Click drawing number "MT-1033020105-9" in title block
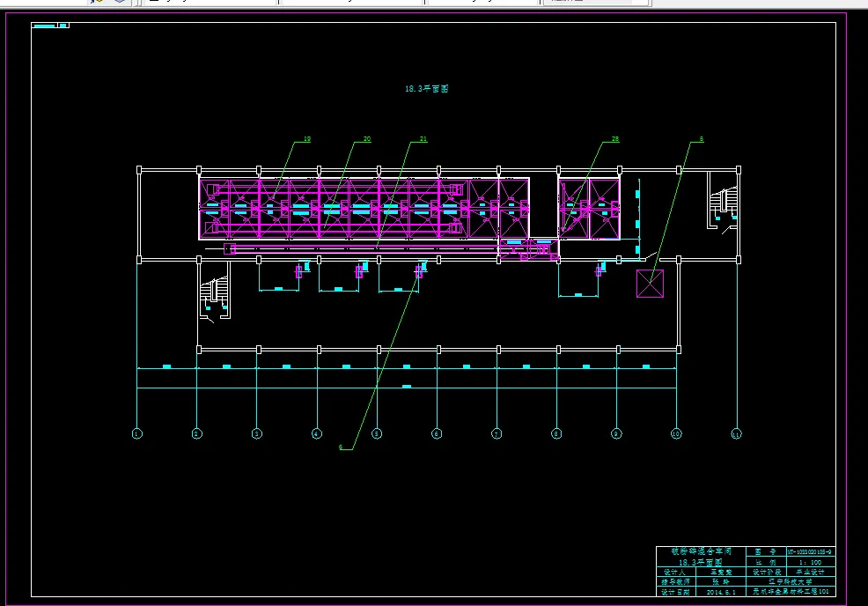 coord(811,551)
